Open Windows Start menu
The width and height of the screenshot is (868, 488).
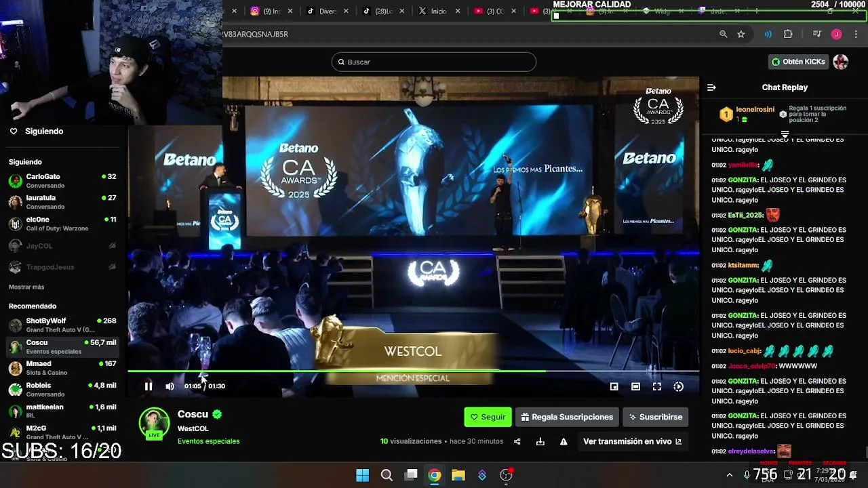point(363,475)
